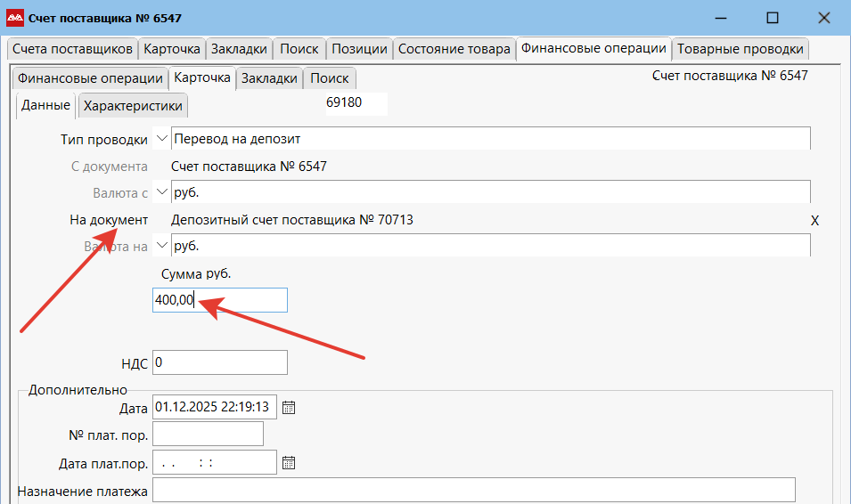The height and width of the screenshot is (504, 851).
Task: Select the top-level Счета поставщиков tab
Action: [72, 49]
